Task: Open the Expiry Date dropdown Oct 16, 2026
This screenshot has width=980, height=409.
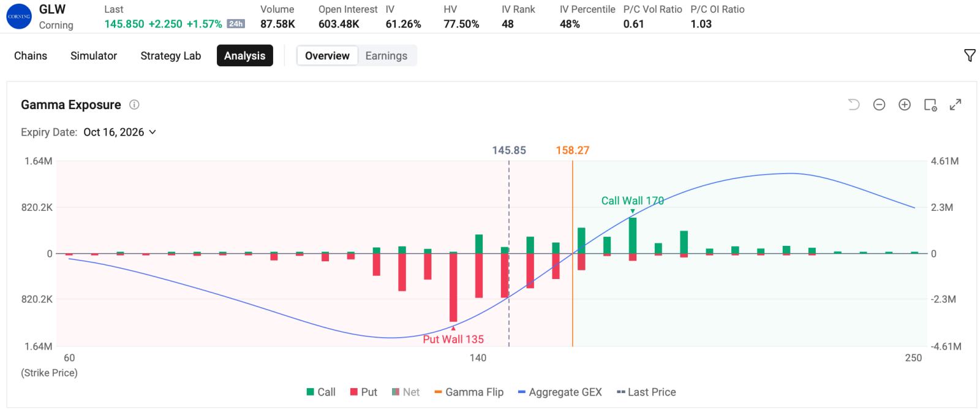Action: pos(119,132)
